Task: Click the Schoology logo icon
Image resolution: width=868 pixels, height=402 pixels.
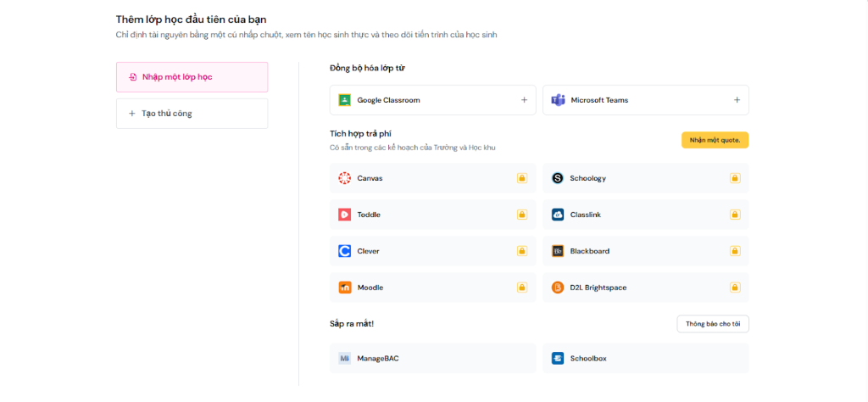Action: click(558, 178)
